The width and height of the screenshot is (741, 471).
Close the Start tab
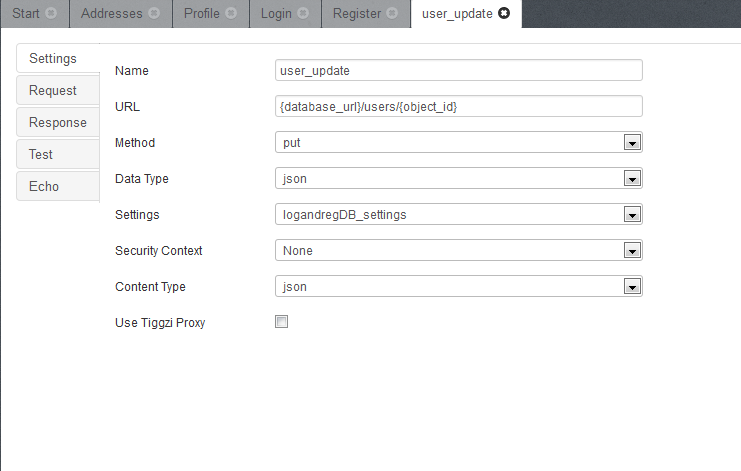52,14
